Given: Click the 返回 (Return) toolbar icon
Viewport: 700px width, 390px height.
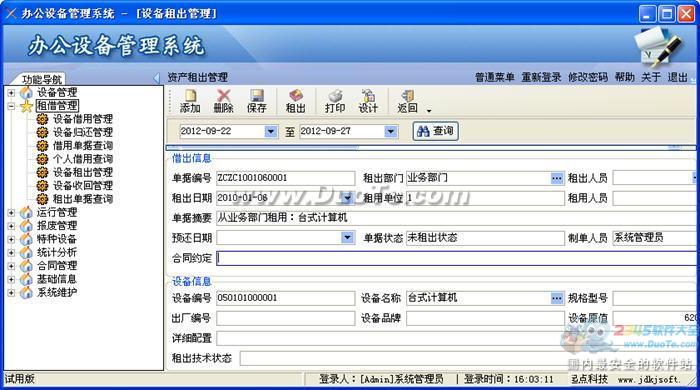Looking at the screenshot, I should tap(407, 101).
